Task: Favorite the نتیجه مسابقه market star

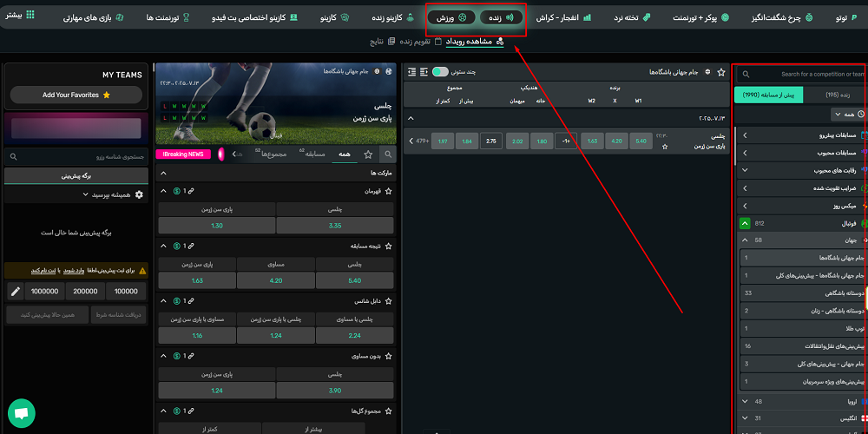Action: pyautogui.click(x=388, y=246)
